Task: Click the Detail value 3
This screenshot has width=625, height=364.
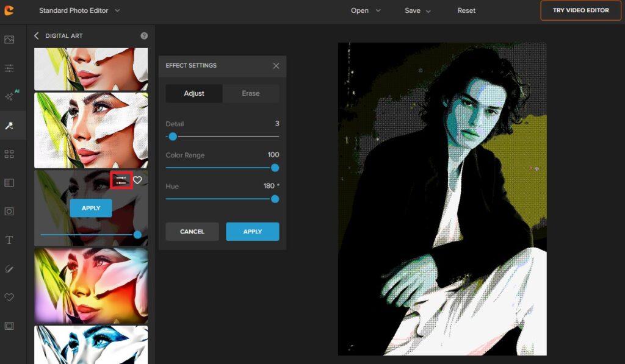Action: click(x=277, y=123)
